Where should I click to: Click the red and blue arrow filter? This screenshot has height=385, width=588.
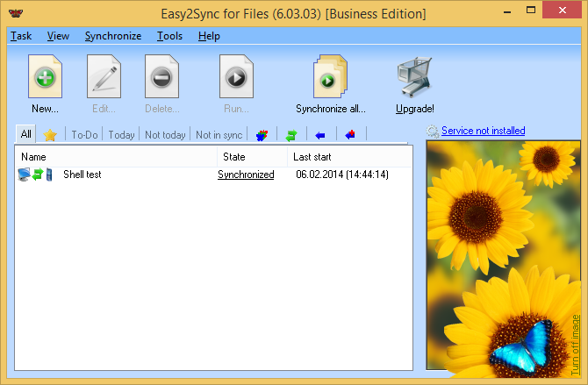pyautogui.click(x=350, y=135)
